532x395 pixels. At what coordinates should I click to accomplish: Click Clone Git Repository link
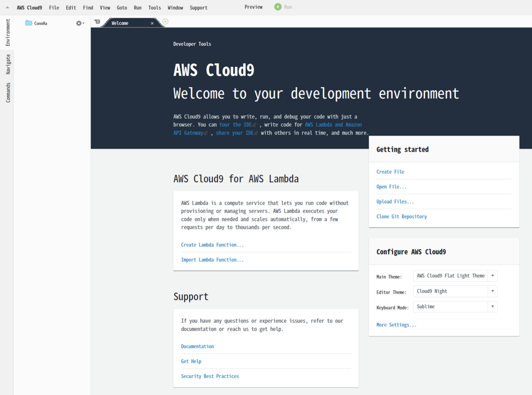(x=402, y=216)
